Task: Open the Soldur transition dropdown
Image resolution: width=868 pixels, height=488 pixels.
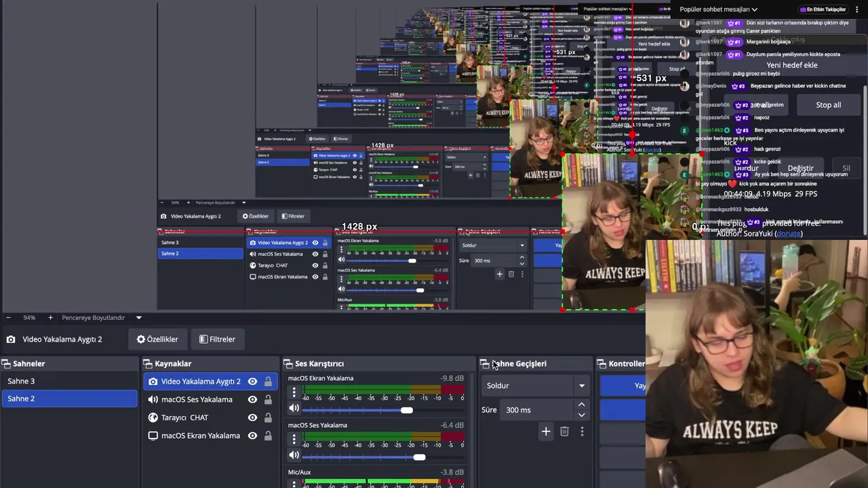Action: (x=536, y=386)
